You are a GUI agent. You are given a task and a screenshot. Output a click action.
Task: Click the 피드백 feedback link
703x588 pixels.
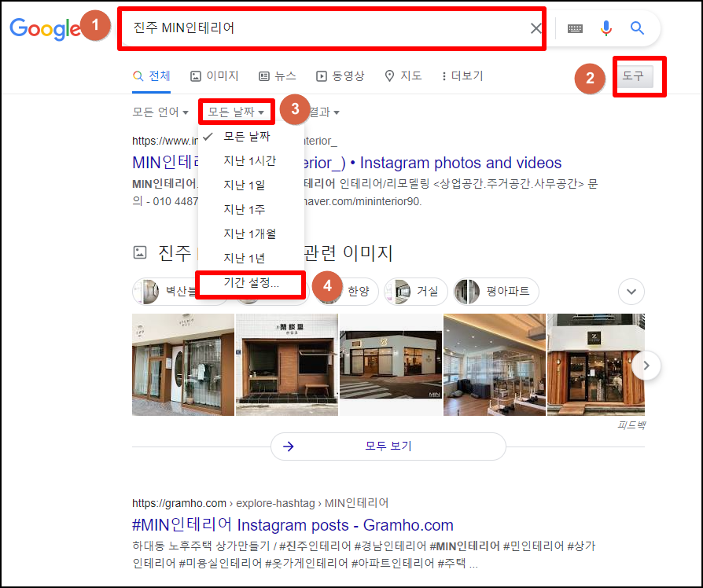tap(631, 424)
